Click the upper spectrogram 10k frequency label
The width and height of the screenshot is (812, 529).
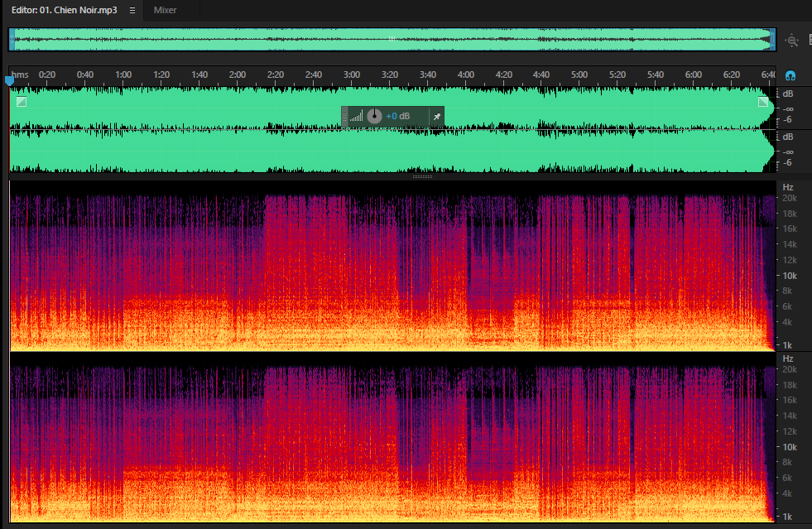click(790, 276)
